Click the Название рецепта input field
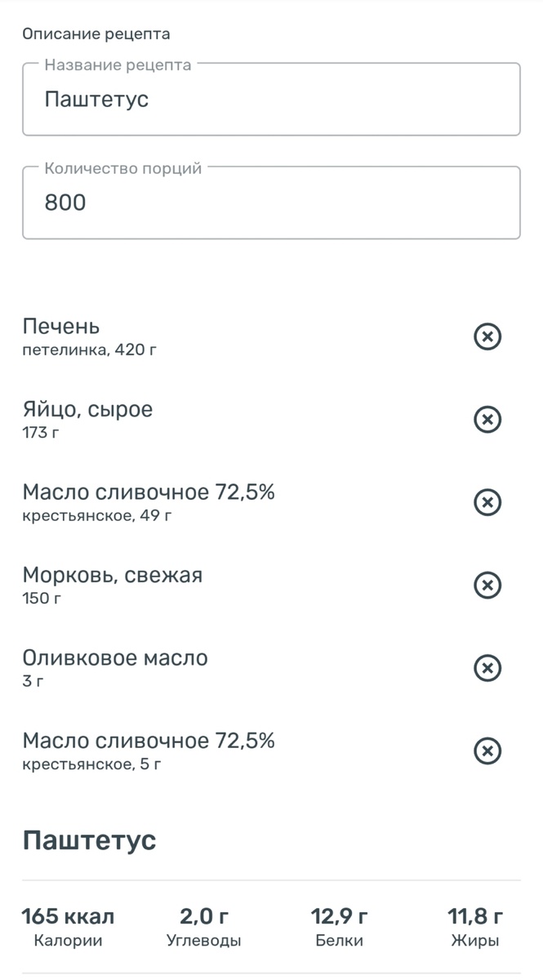The height and width of the screenshot is (980, 543). click(271, 99)
